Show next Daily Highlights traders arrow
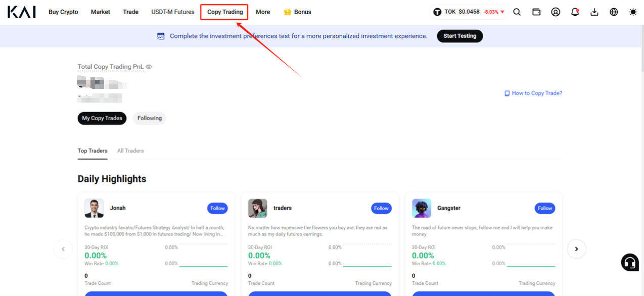644x296 pixels. 577,249
